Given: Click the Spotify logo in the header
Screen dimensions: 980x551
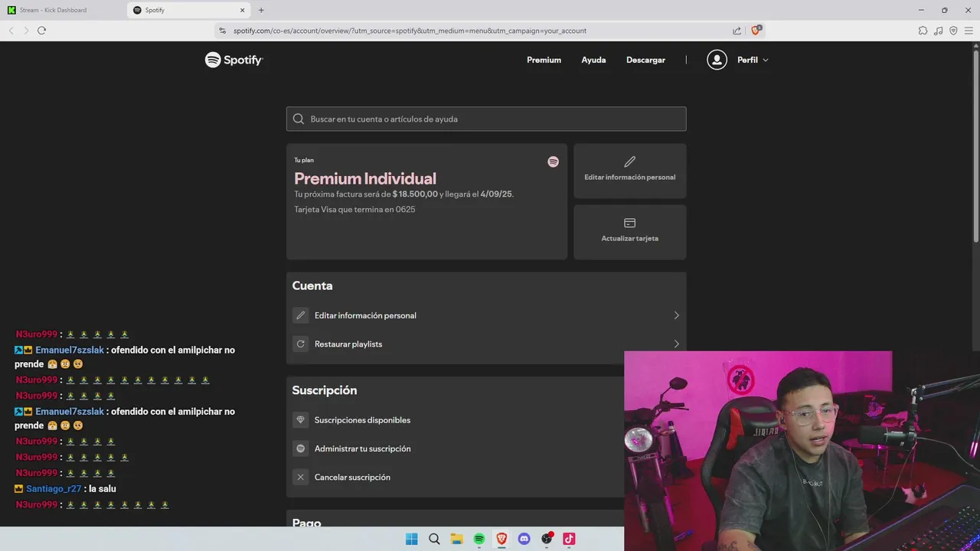Looking at the screenshot, I should coord(234,60).
